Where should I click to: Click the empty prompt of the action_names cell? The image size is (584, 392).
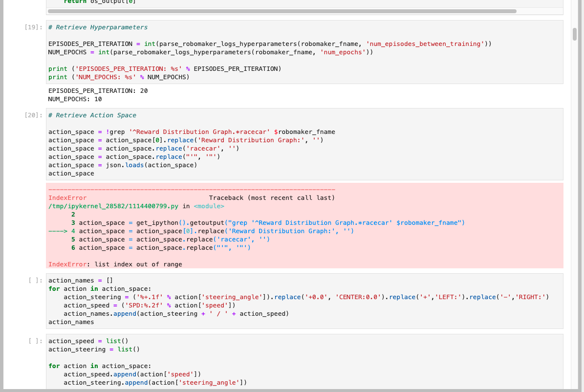tap(32, 280)
